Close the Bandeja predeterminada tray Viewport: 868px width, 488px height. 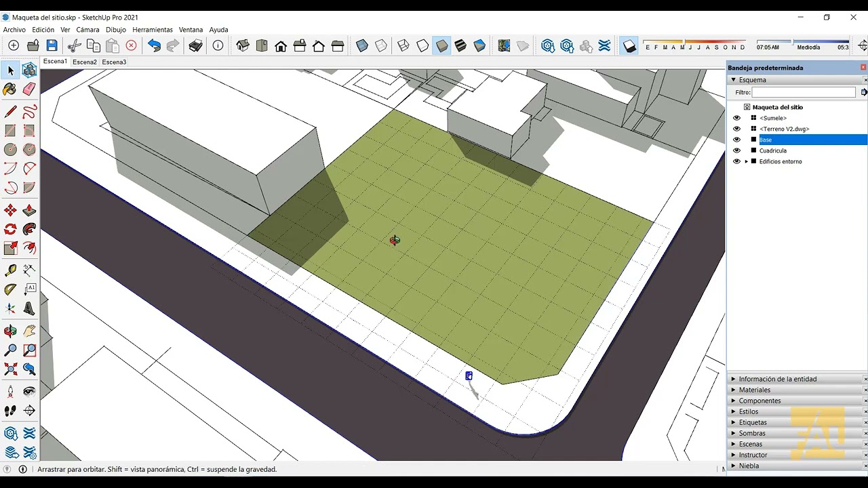tap(863, 68)
